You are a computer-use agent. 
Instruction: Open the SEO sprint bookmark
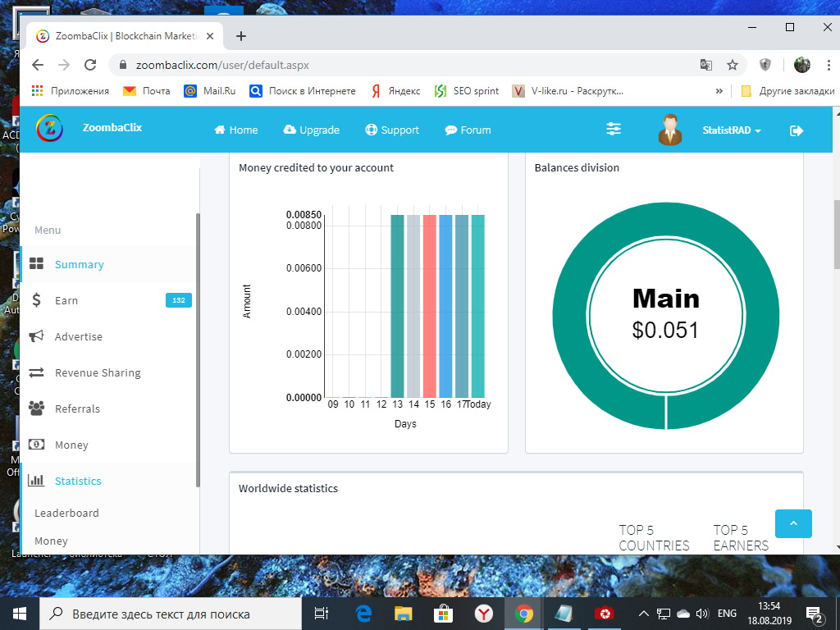467,91
